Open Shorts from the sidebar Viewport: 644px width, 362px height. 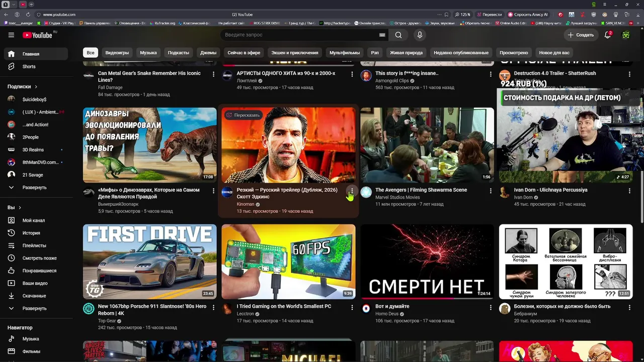tap(36, 66)
